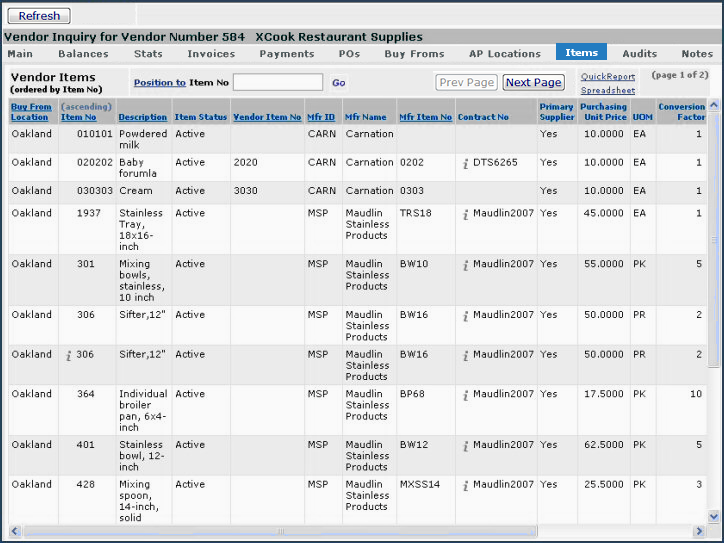
Task: Click vertical scrollbar down arrow
Action: pos(713,516)
